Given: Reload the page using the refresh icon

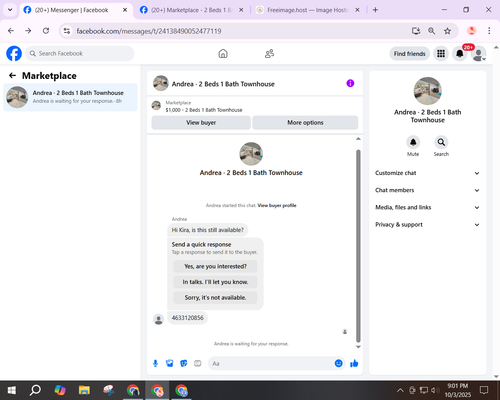Looking at the screenshot, I should [46, 31].
